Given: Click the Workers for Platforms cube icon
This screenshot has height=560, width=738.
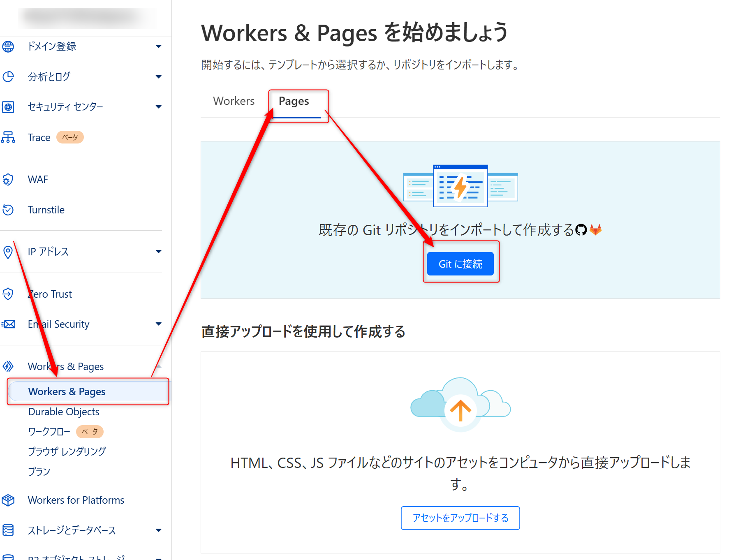Looking at the screenshot, I should 8,500.
